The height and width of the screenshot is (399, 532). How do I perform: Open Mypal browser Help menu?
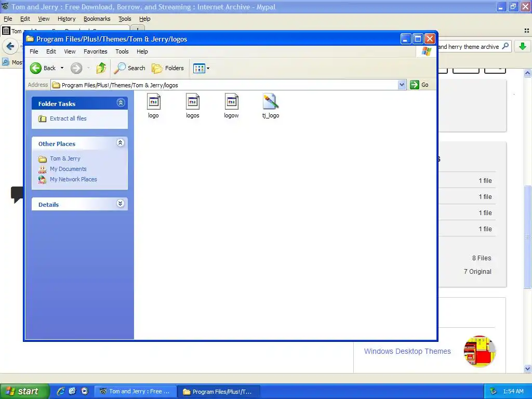pyautogui.click(x=144, y=19)
